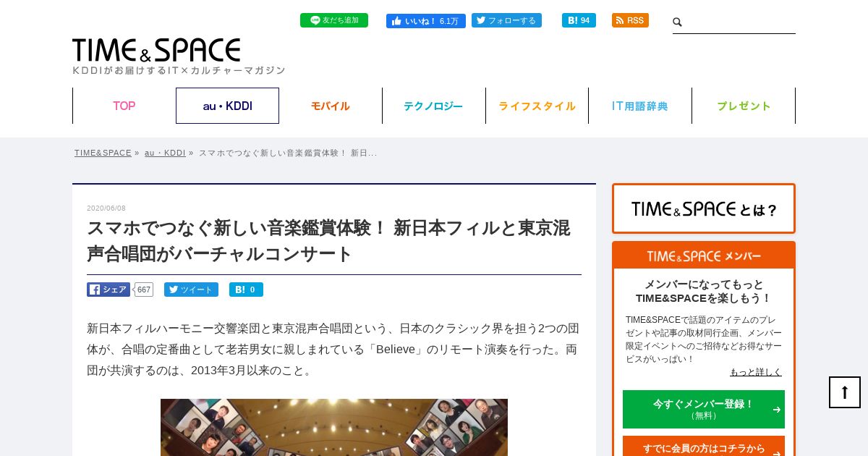868x456 pixels.
Task: Click the article date 2020/06/08
Action: tap(106, 208)
